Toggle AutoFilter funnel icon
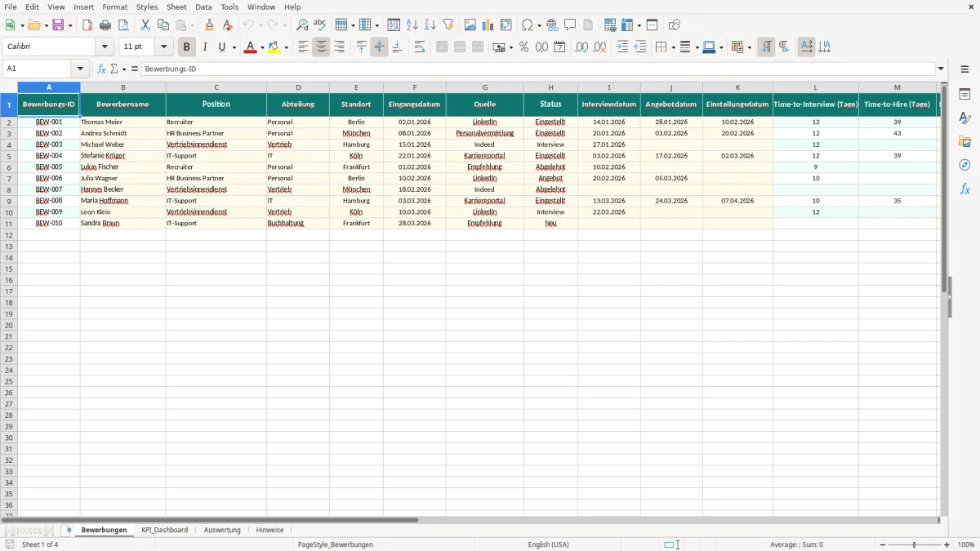This screenshot has width=980, height=551. 448,25
